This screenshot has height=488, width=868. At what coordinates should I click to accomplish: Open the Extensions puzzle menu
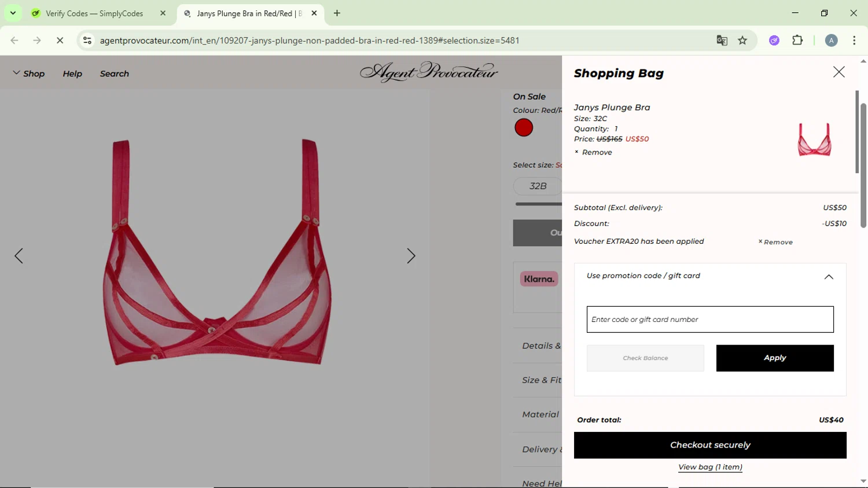pos(797,41)
